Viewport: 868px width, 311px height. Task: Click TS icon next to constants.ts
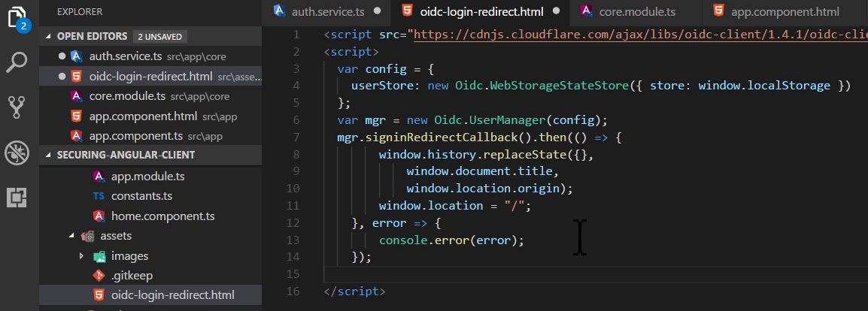(x=99, y=196)
